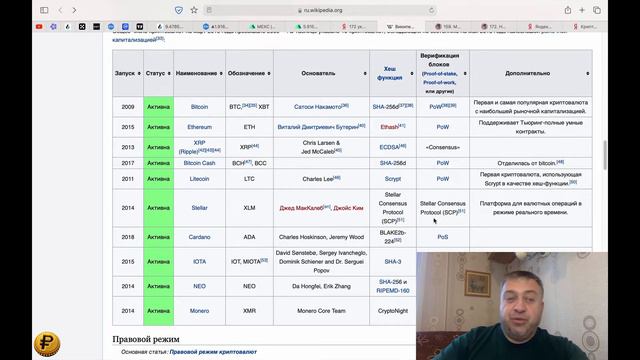
Task: Select the ADA symbol cell
Action: pos(249,237)
